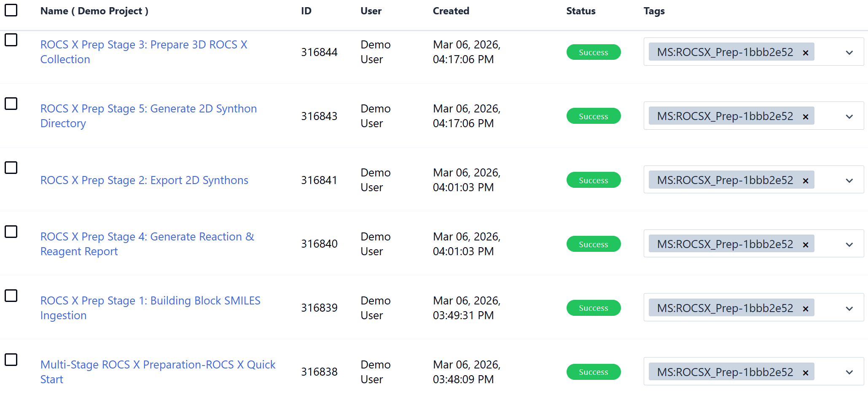Check the box for Stage 2 Export 2D Synthons
868x395 pixels.
[x=11, y=168]
